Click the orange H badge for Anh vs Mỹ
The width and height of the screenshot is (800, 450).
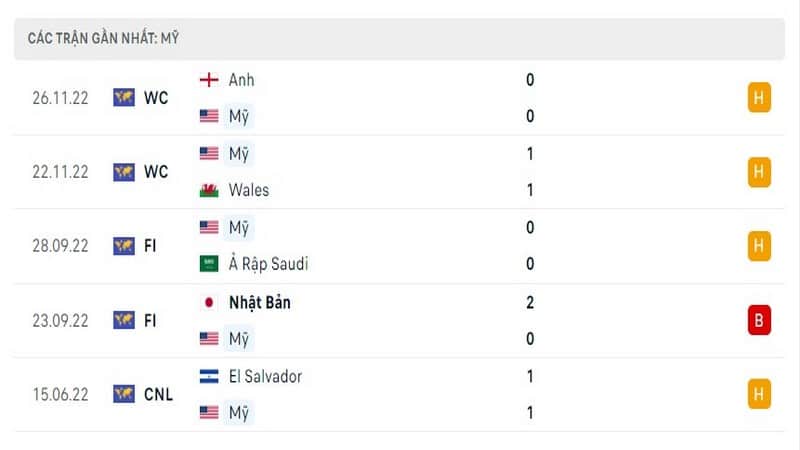click(759, 97)
